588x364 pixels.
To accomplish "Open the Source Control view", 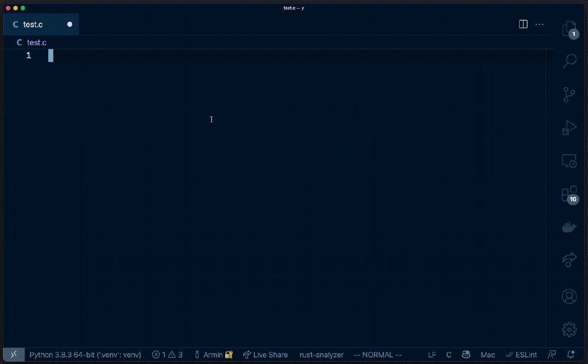I will [569, 95].
